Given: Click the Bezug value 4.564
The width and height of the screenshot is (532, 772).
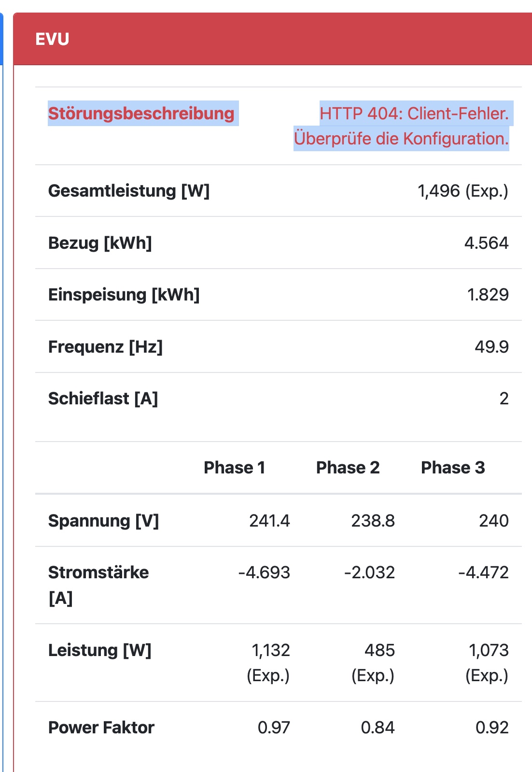Looking at the screenshot, I should click(486, 243).
